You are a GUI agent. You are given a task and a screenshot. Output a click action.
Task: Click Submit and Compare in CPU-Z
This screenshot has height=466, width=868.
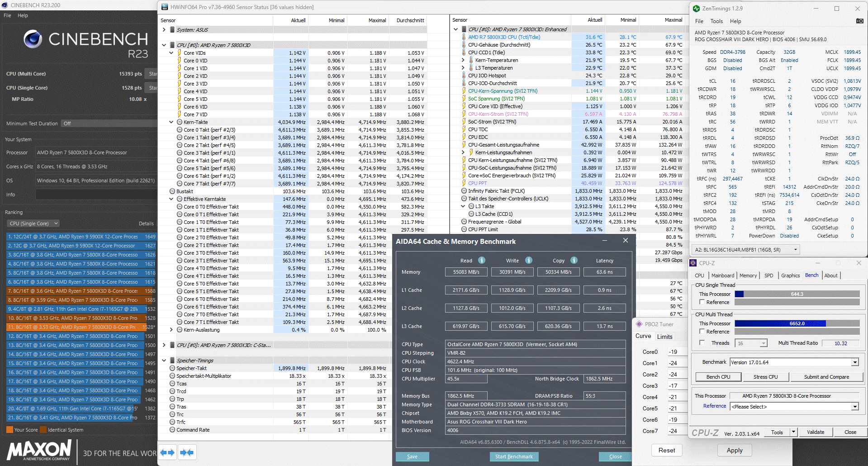click(x=826, y=377)
